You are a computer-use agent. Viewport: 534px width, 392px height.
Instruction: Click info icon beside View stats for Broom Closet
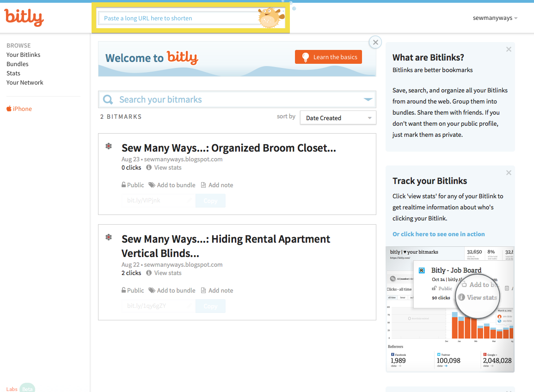coord(149,167)
